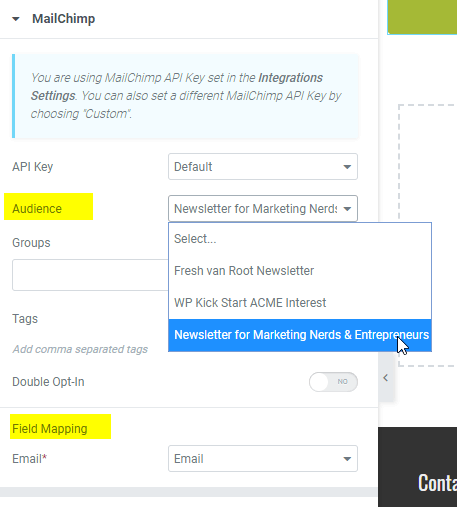Click the green button on page preview
Image resolution: width=457 pixels, height=507 pixels.
click(422, 17)
